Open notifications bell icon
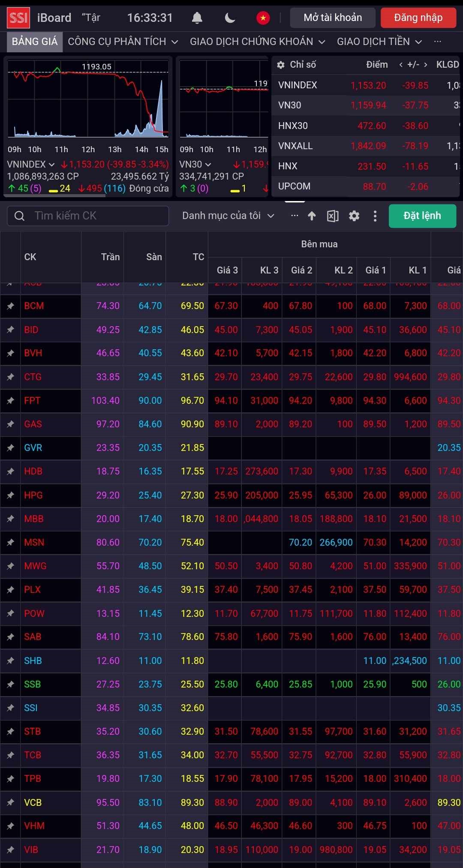463x868 pixels. pyautogui.click(x=197, y=18)
